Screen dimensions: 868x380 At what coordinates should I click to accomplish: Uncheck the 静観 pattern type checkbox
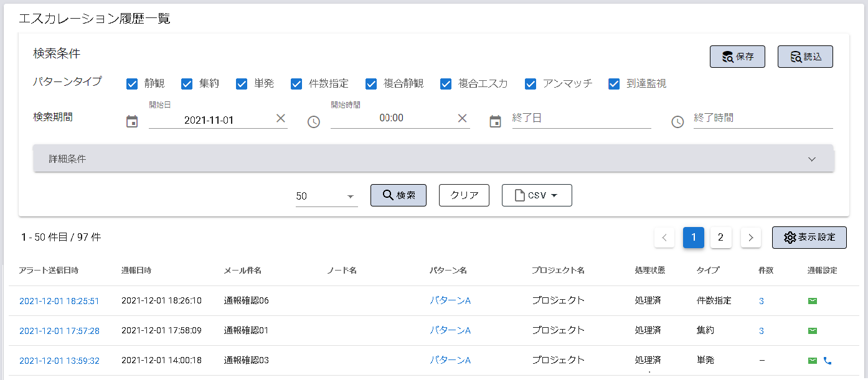(x=132, y=84)
